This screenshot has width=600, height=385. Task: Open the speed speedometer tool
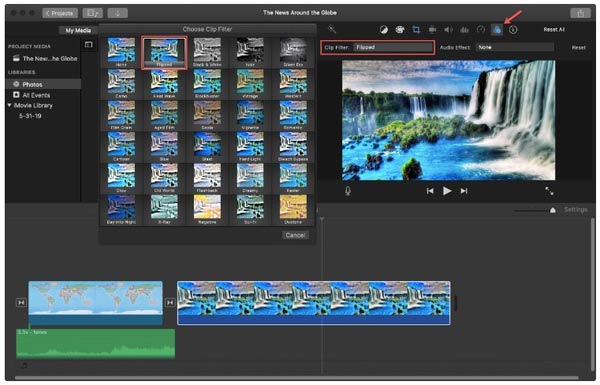(481, 29)
